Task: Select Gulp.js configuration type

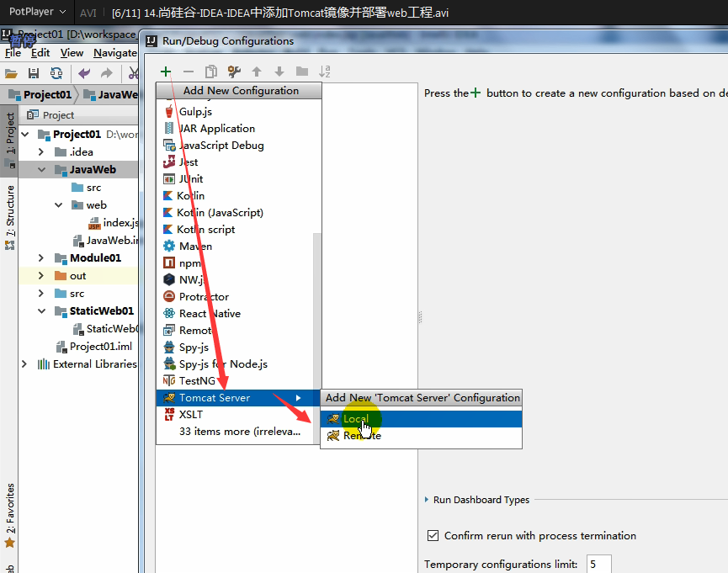Action: [x=238, y=111]
